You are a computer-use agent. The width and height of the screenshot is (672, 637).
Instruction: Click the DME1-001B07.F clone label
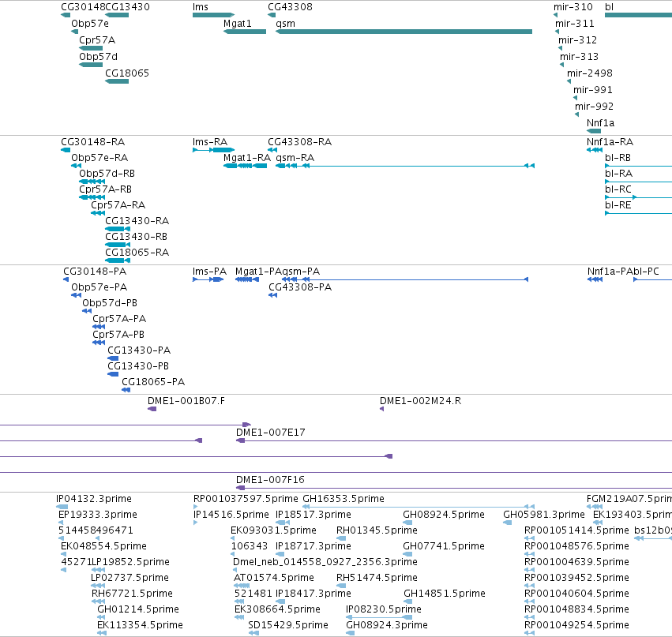point(186,401)
